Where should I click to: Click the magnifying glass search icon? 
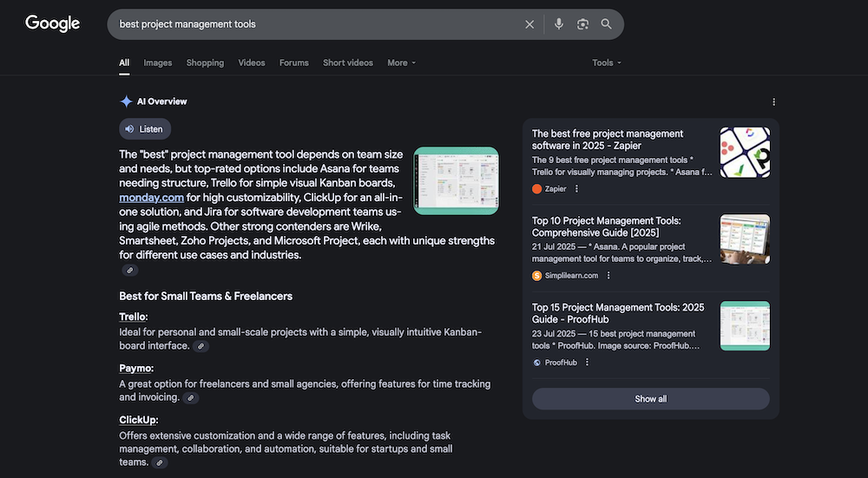607,24
